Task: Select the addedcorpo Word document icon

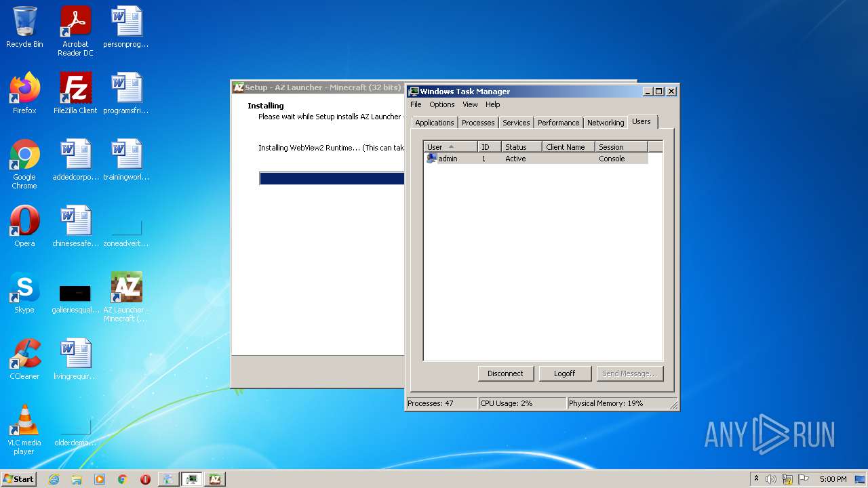Action: click(75, 161)
